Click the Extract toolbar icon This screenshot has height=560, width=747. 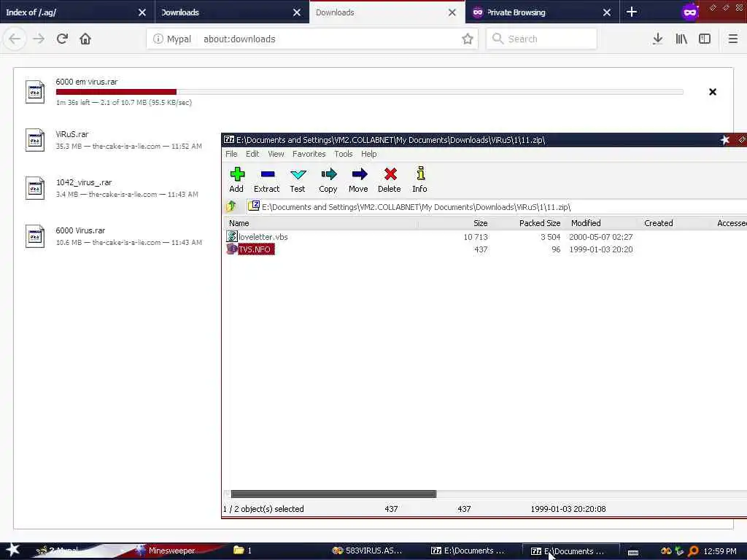coord(267,179)
